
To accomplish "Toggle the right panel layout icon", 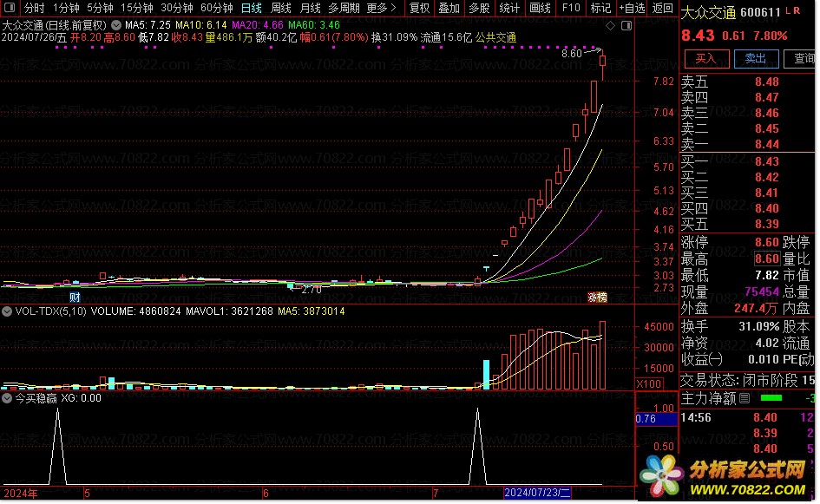I will point(626,26).
